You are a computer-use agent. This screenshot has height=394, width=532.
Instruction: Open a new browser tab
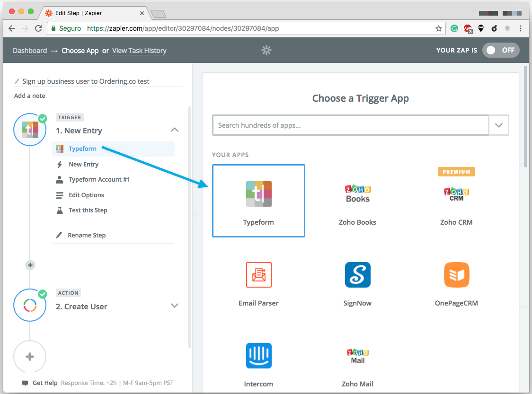158,14
